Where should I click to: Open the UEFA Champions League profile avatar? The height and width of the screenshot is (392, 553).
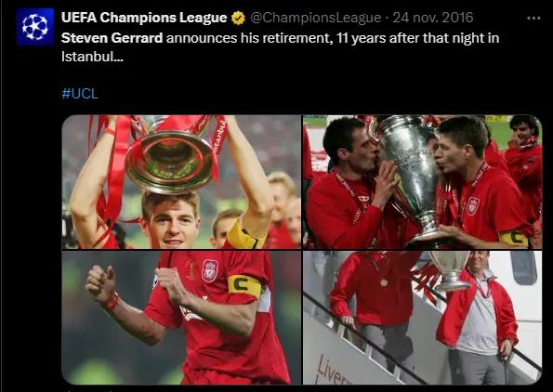(35, 27)
